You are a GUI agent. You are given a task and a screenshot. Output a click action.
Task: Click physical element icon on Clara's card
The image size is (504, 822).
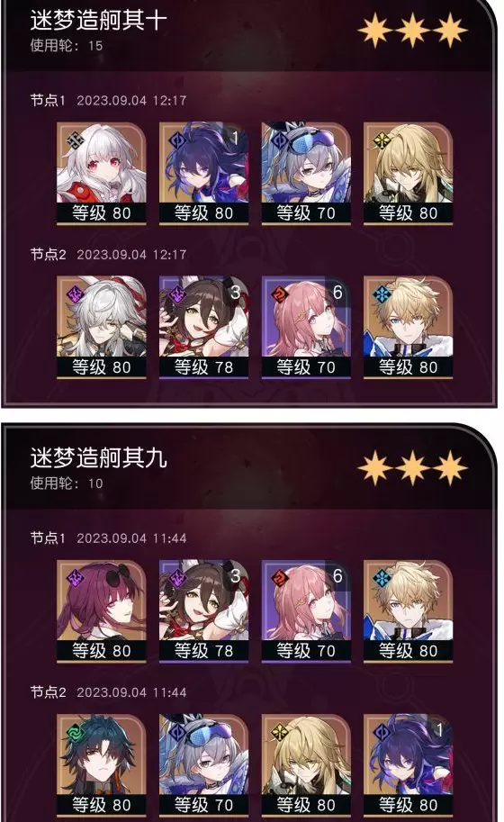76,140
